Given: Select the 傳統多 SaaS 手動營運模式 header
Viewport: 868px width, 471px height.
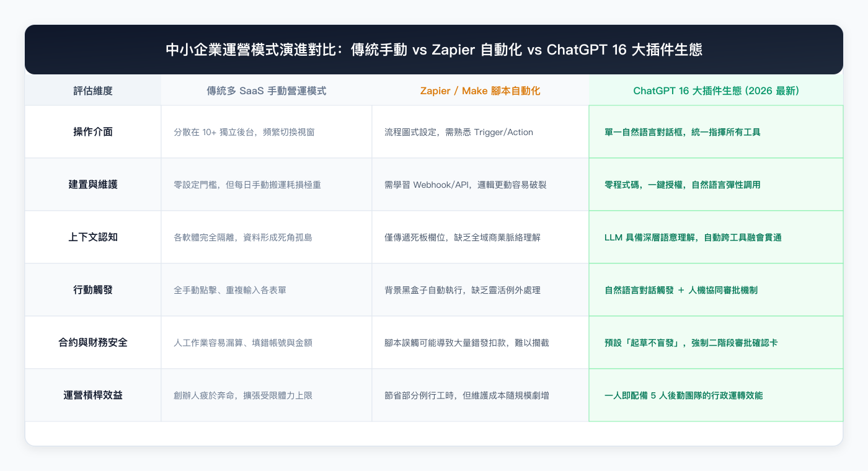Looking at the screenshot, I should 267,90.
